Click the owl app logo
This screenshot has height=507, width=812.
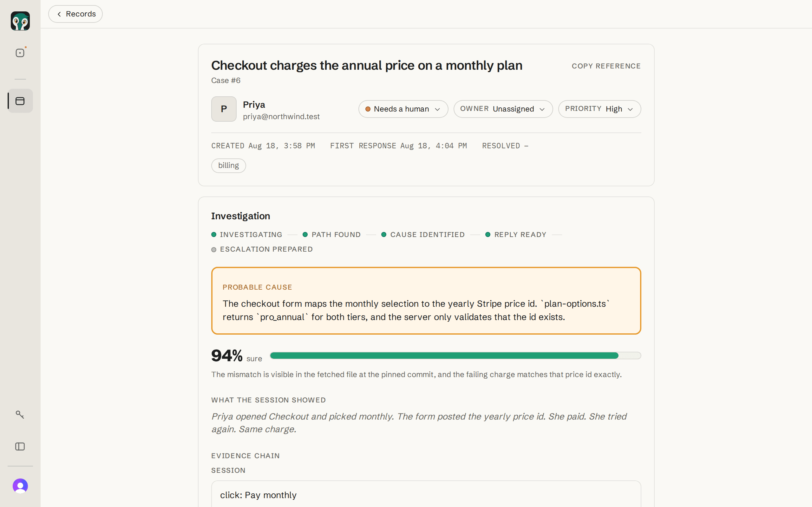[20, 21]
